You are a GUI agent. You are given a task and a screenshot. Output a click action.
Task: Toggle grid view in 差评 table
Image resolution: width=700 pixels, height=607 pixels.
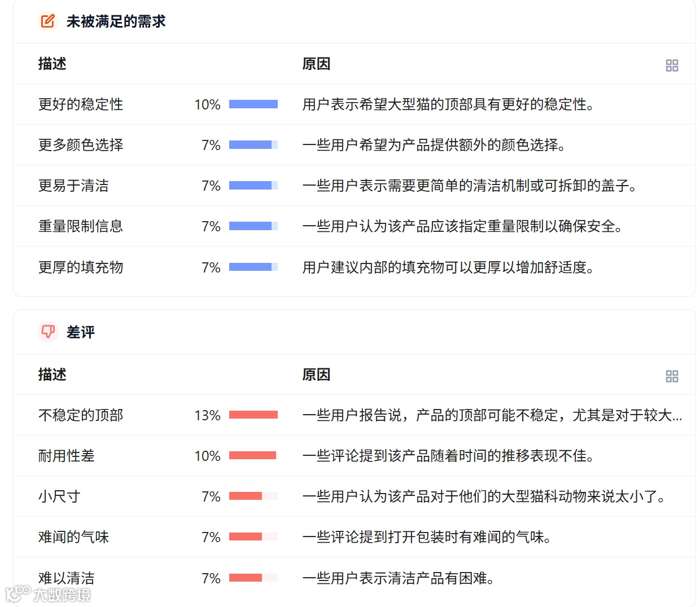click(x=672, y=376)
